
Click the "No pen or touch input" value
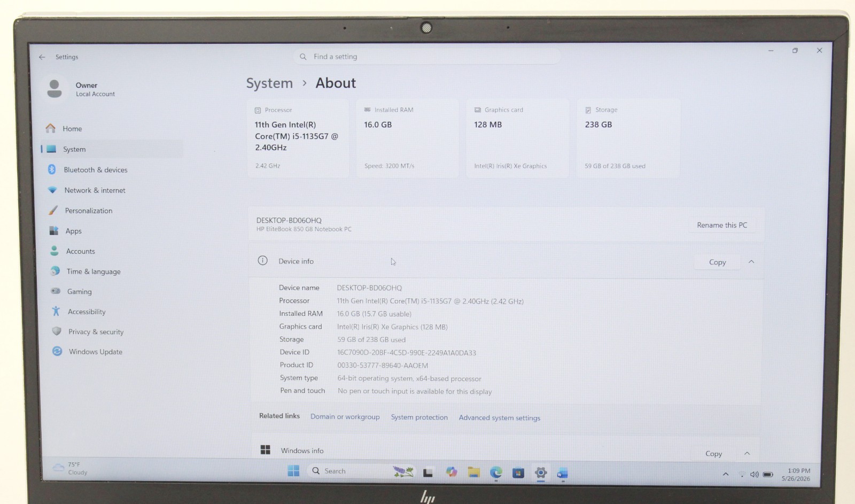(x=415, y=391)
